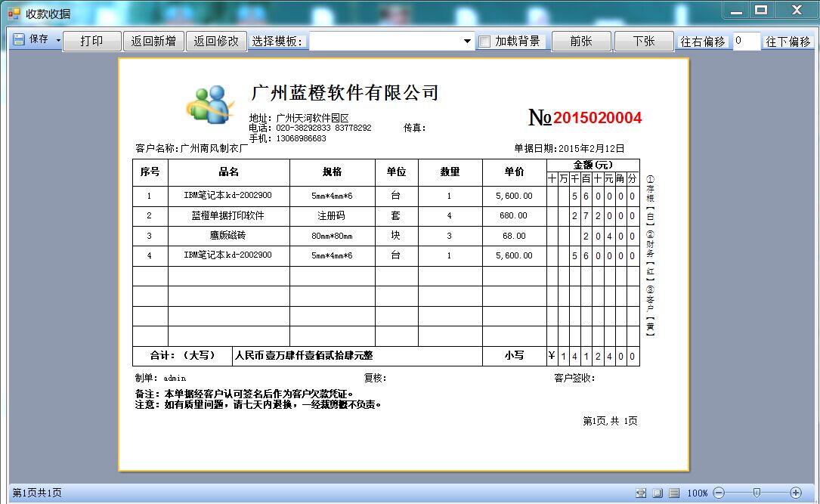This screenshot has height=504, width=820.
Task: Click the 金额(元) column header
Action: click(593, 165)
